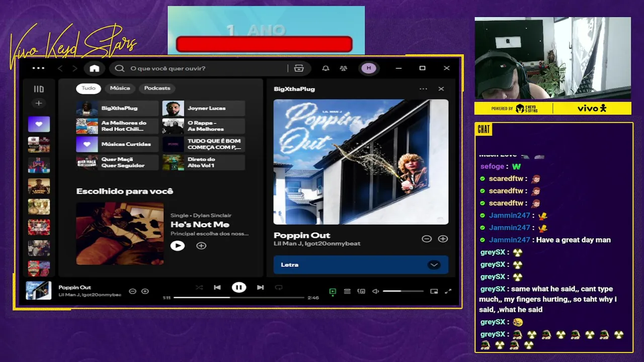
Task: Open TUDO QUE É BOM COMEÇA COM P tile
Action: (x=203, y=144)
